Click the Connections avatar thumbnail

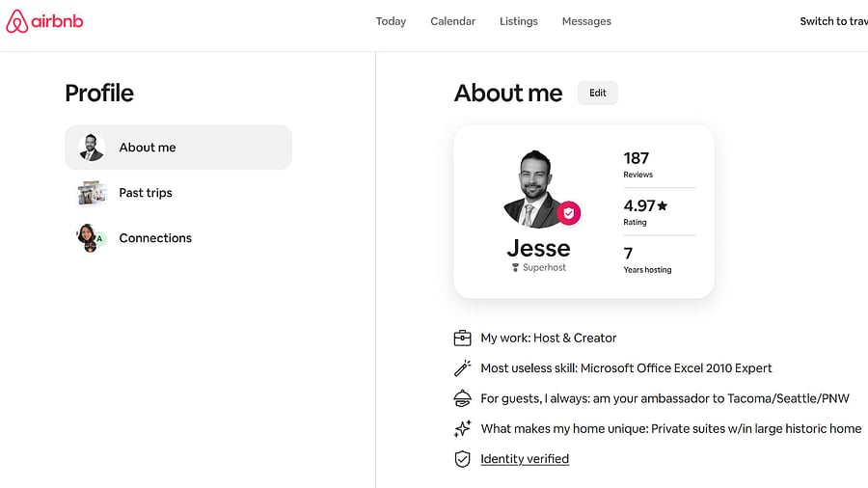[91, 238]
